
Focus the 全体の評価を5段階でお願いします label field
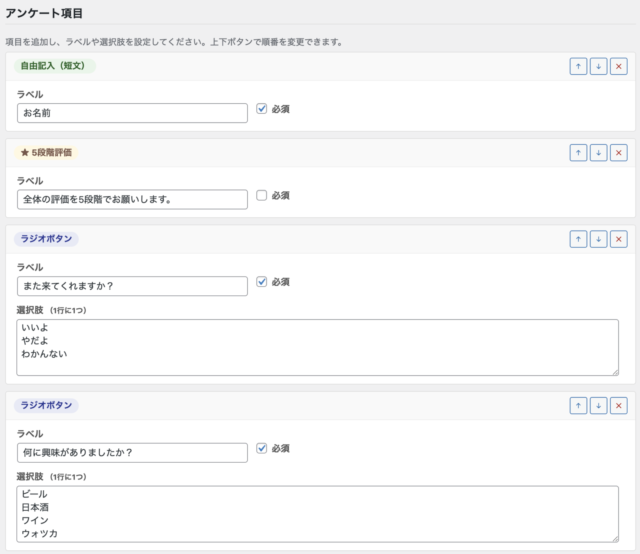click(132, 199)
